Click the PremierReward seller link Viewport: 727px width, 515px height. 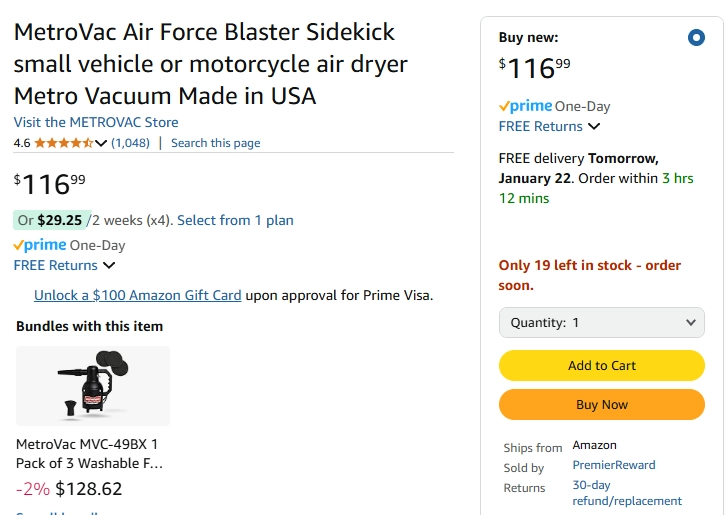(x=613, y=465)
